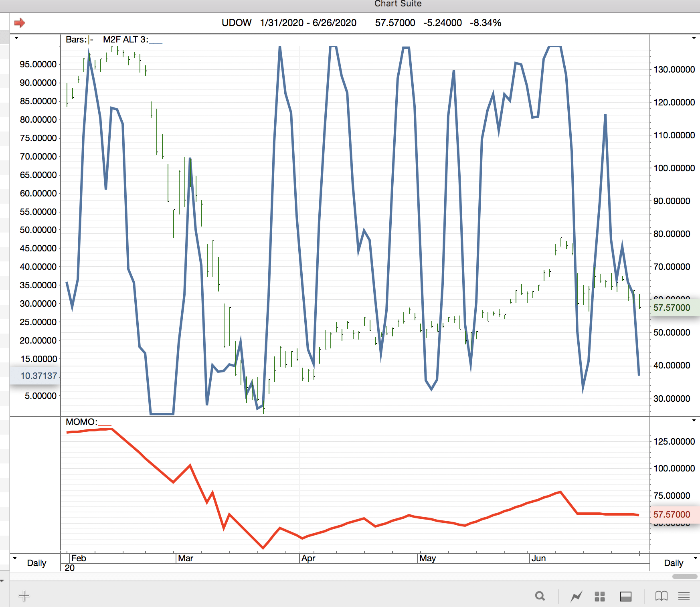
Task: Click the zigzag chart line icon
Action: pyautogui.click(x=576, y=597)
